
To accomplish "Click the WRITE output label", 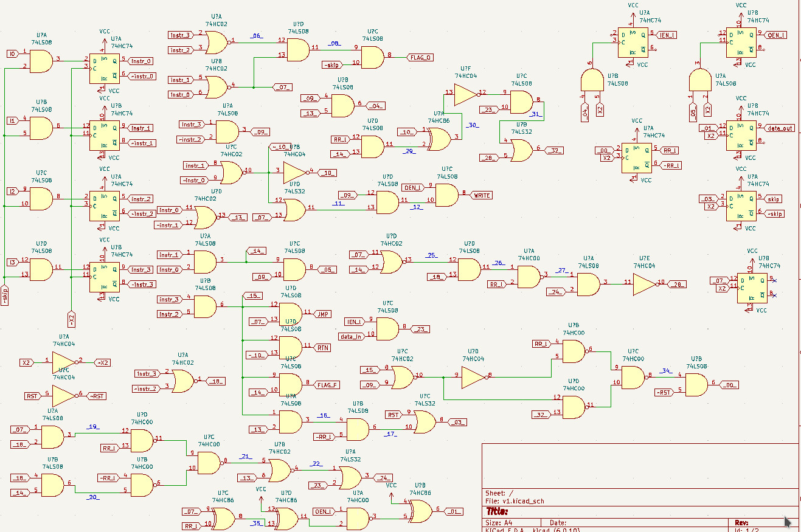I will [482, 195].
